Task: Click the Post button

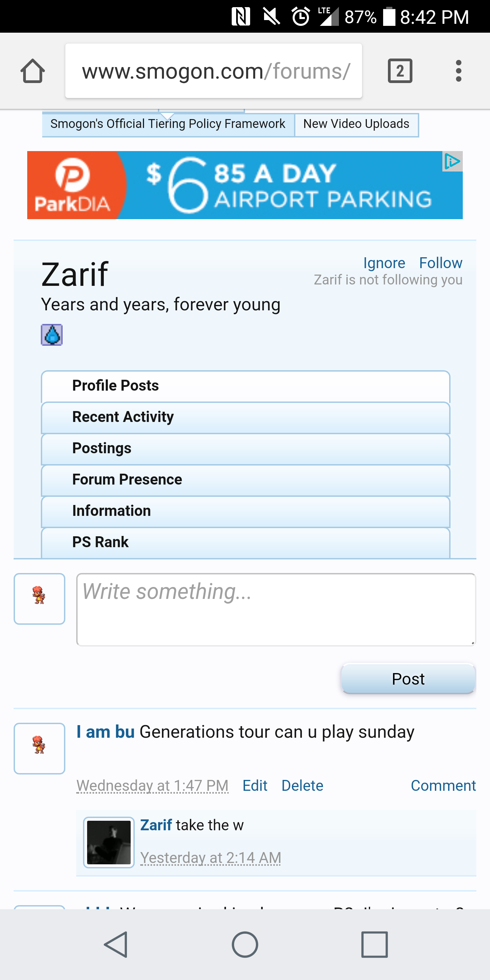Action: point(408,679)
